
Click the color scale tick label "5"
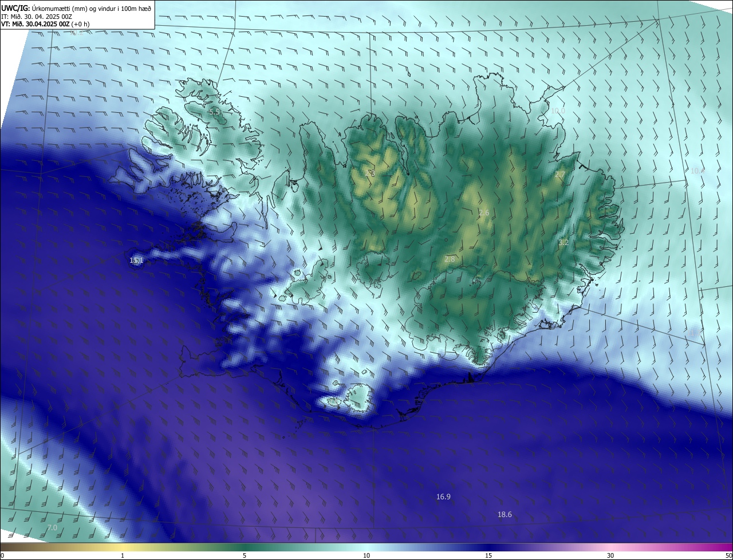pos(245,555)
